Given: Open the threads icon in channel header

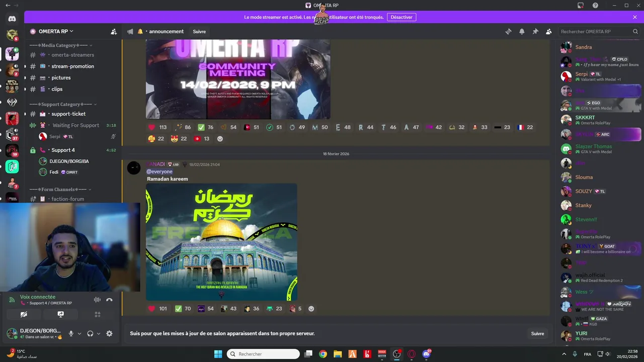Looking at the screenshot, I should (x=508, y=31).
